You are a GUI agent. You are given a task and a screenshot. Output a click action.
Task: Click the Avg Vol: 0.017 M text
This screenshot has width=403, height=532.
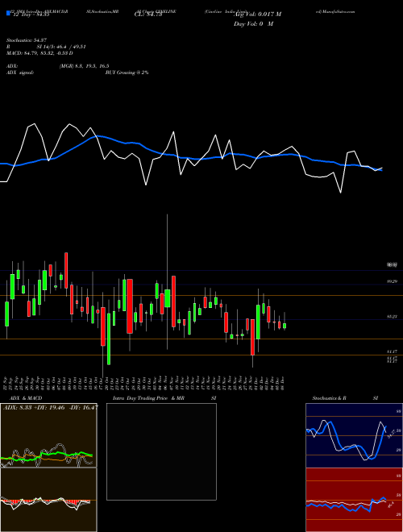[x=257, y=15]
